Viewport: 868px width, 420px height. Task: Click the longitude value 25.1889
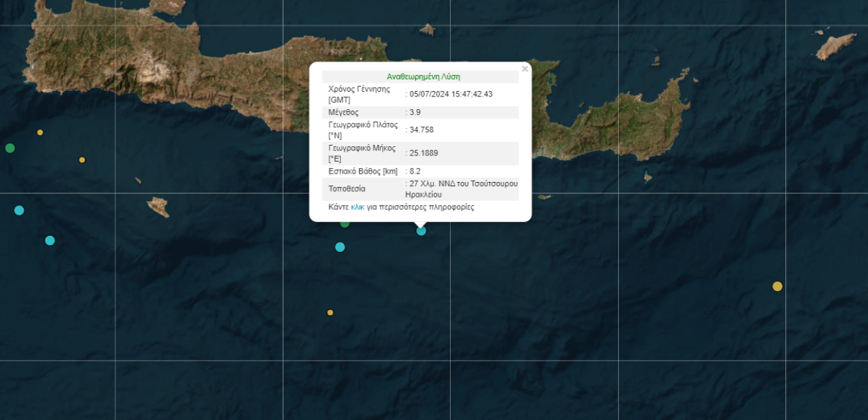(423, 153)
